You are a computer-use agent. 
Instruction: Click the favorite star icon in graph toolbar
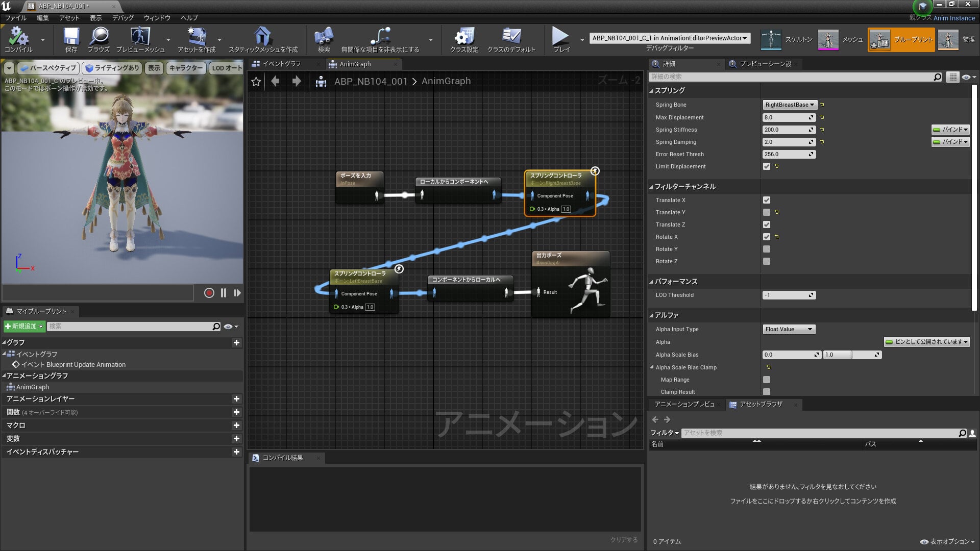(x=256, y=81)
